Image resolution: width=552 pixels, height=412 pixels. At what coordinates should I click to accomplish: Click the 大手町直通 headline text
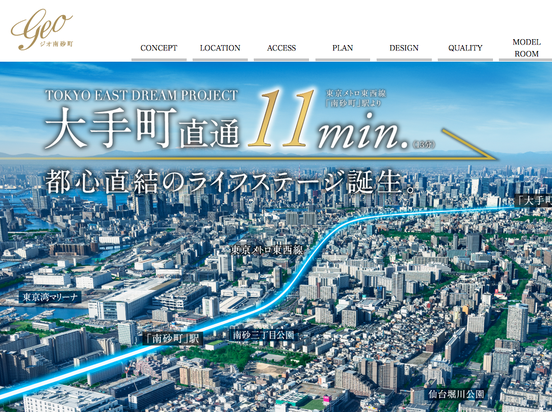142,127
